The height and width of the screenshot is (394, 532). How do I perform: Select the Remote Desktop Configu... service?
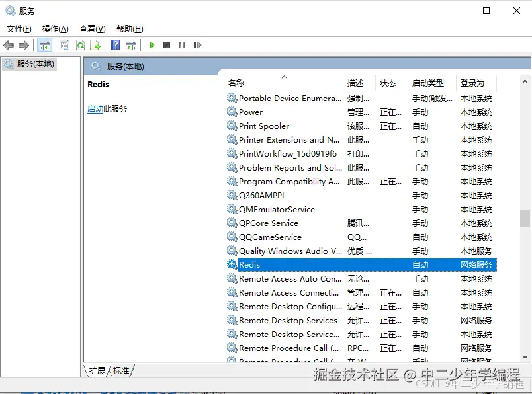pyautogui.click(x=290, y=307)
